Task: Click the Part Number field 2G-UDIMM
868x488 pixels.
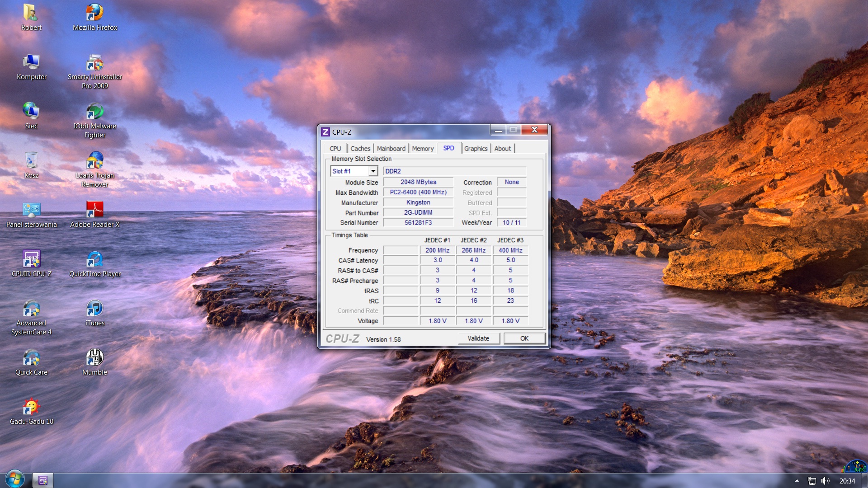Action: click(x=418, y=213)
